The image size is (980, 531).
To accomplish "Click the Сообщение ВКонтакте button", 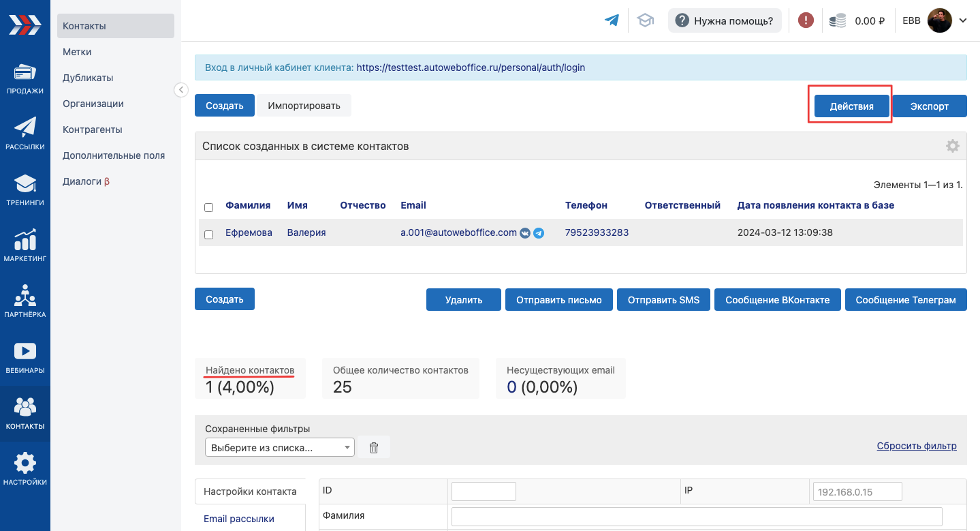I will point(778,300).
